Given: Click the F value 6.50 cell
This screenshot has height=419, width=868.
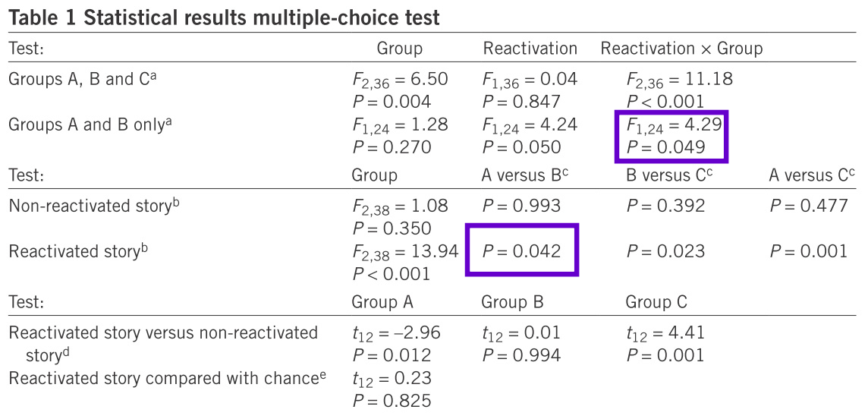Looking at the screenshot, I should click(399, 79).
